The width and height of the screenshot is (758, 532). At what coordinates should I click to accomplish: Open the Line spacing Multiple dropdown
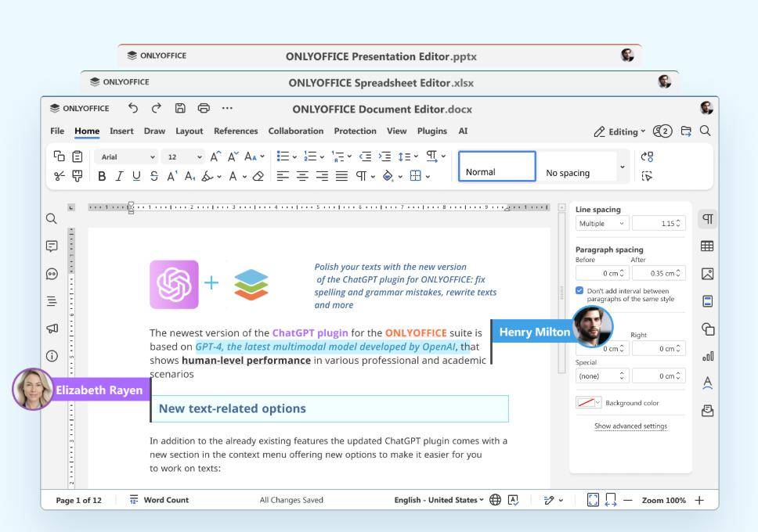(x=601, y=224)
